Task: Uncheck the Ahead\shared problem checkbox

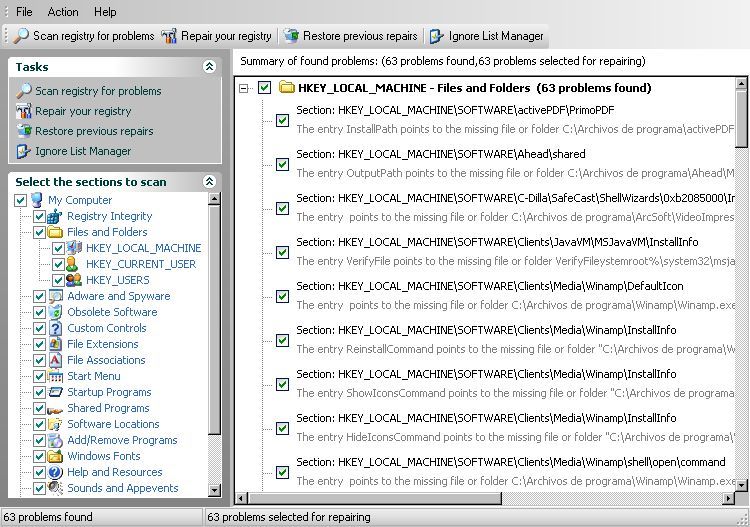Action: tap(283, 164)
